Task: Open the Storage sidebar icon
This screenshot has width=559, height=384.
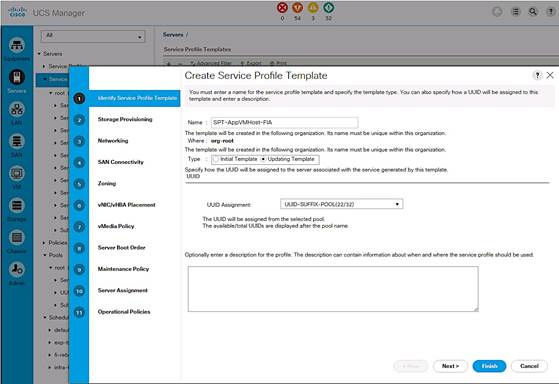Action: click(17, 205)
